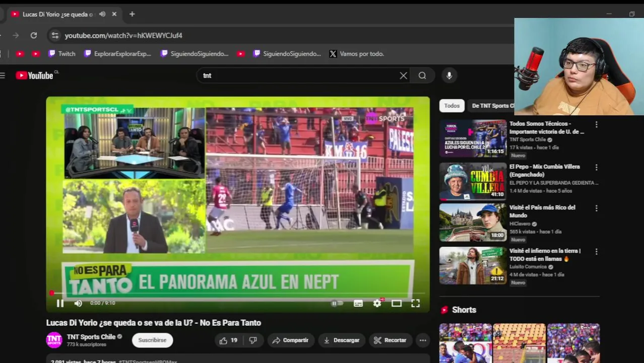Screen dimensions: 644x363
Task: Click the HiClavero channel name
Action: pyautogui.click(x=520, y=224)
